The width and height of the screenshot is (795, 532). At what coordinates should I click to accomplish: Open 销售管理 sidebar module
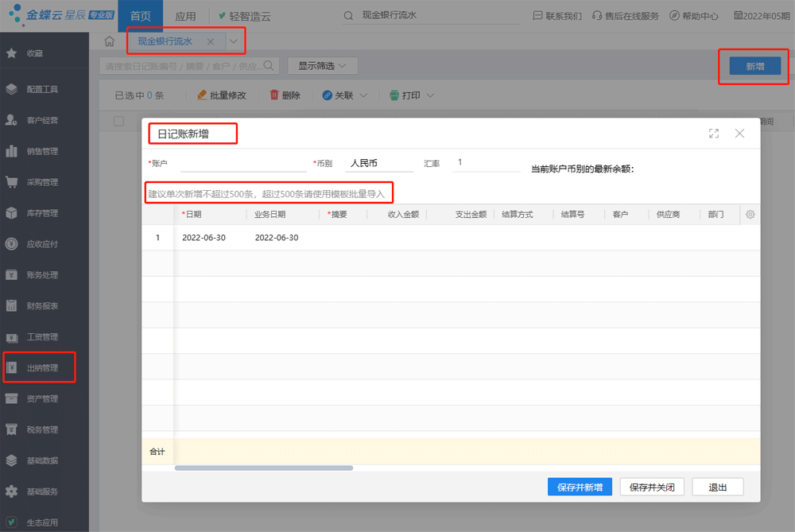[33, 151]
